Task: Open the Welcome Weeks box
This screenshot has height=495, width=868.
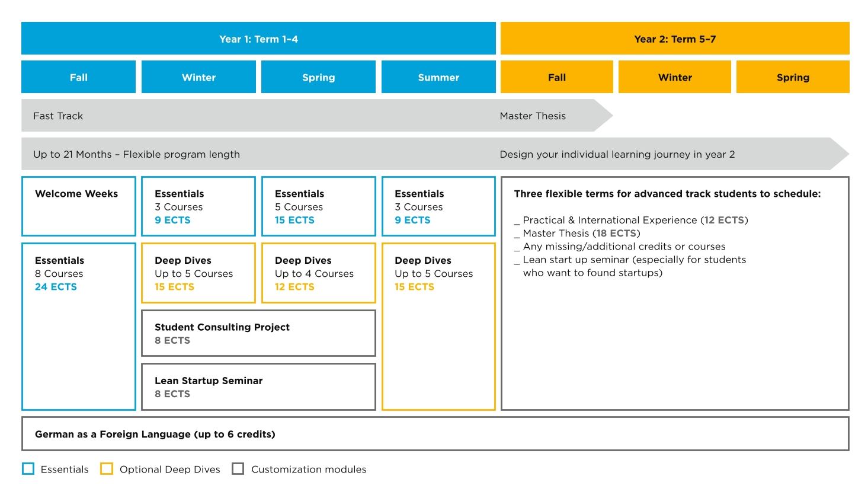Action: point(78,206)
